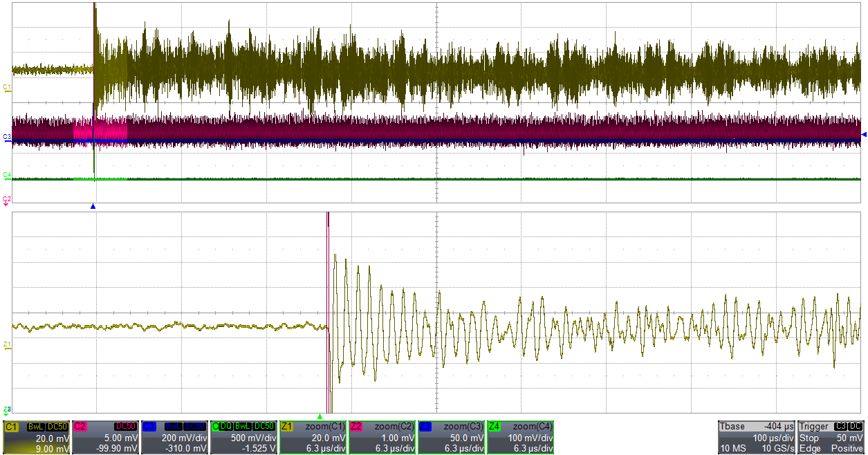Open the C2 channel descriptor box
Viewport: 868px width, 455px height.
(105, 438)
